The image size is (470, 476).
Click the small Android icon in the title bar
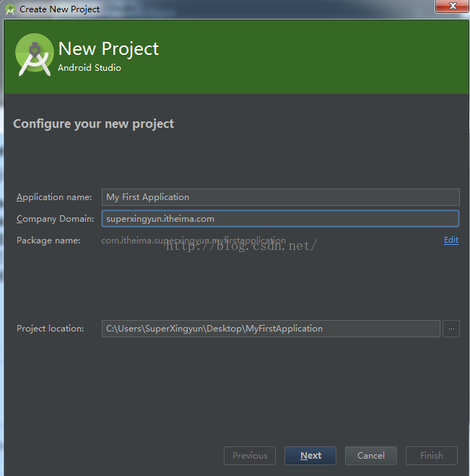[10, 9]
